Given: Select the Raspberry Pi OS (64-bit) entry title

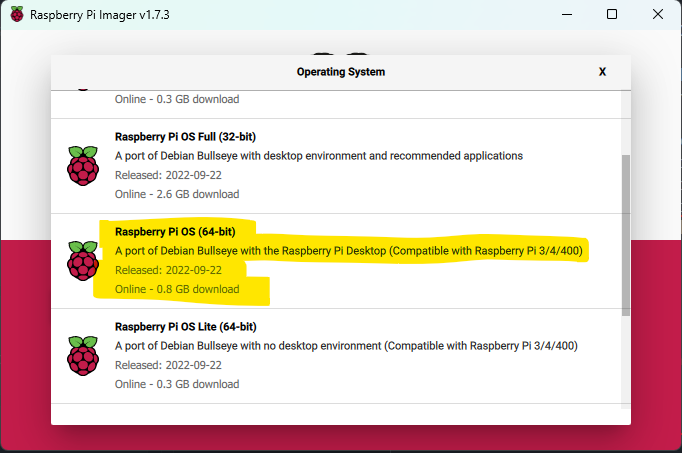Looking at the screenshot, I should point(175,232).
